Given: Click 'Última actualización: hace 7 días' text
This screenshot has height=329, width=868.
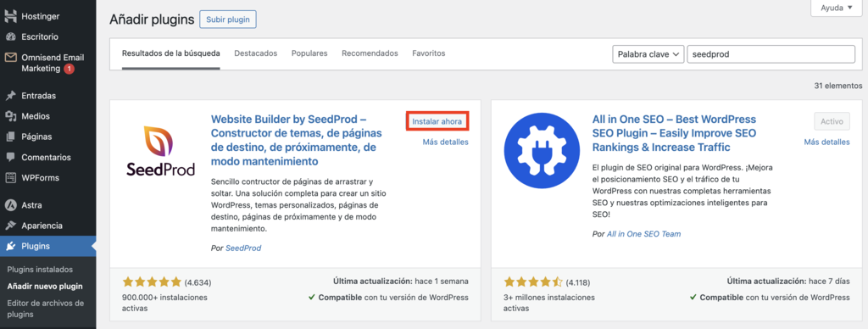Looking at the screenshot, I should pyautogui.click(x=788, y=281).
